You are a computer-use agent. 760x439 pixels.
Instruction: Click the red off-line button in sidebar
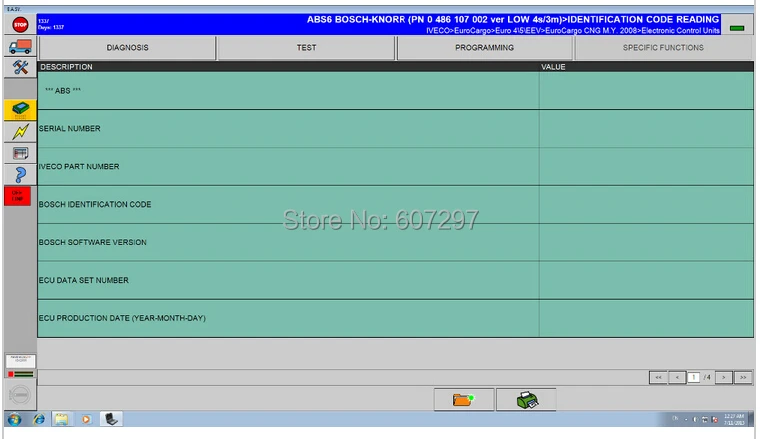click(17, 196)
